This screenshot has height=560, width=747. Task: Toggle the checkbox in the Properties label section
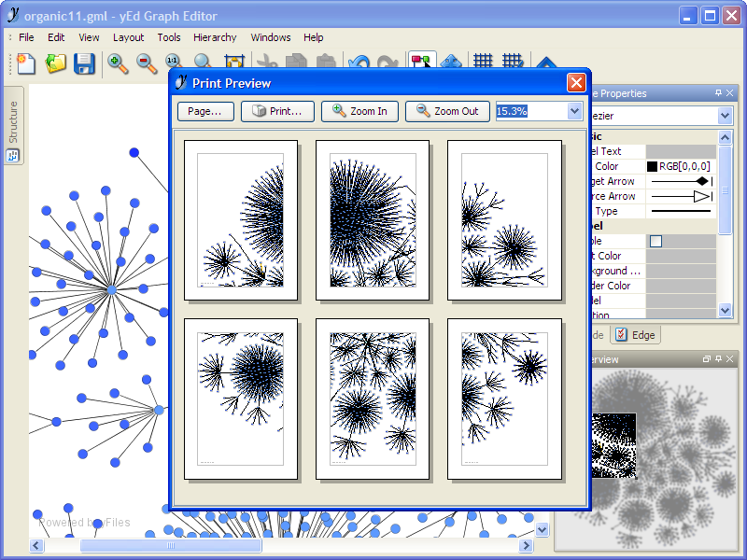tap(655, 241)
